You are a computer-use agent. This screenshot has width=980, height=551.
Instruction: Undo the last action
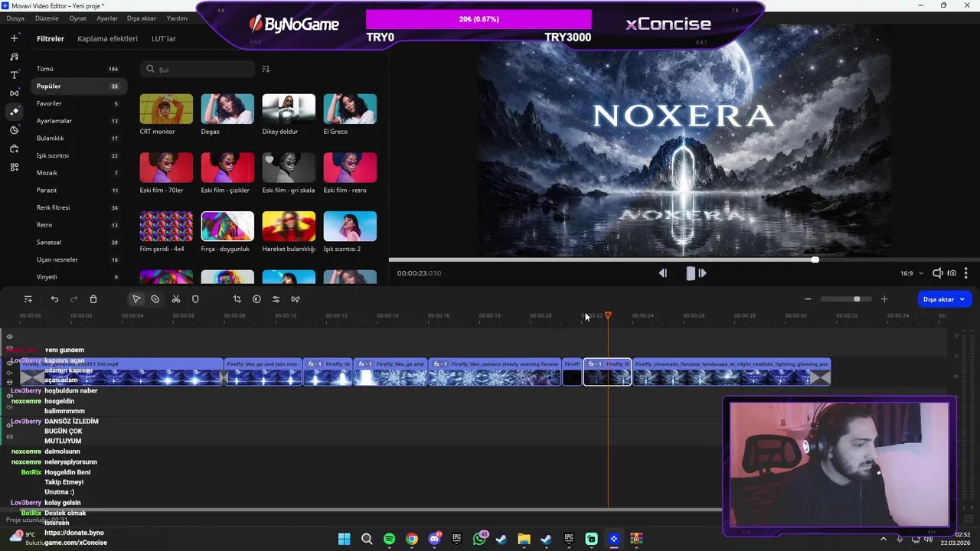pos(54,299)
